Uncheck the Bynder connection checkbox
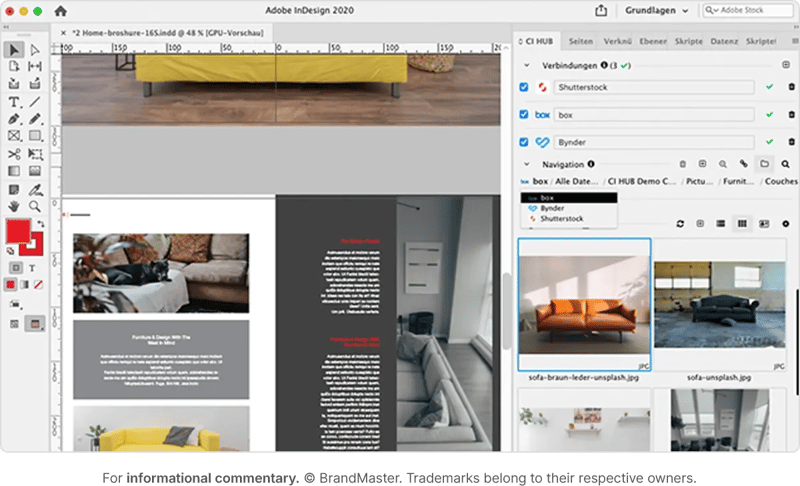800x486 pixels. pos(523,142)
